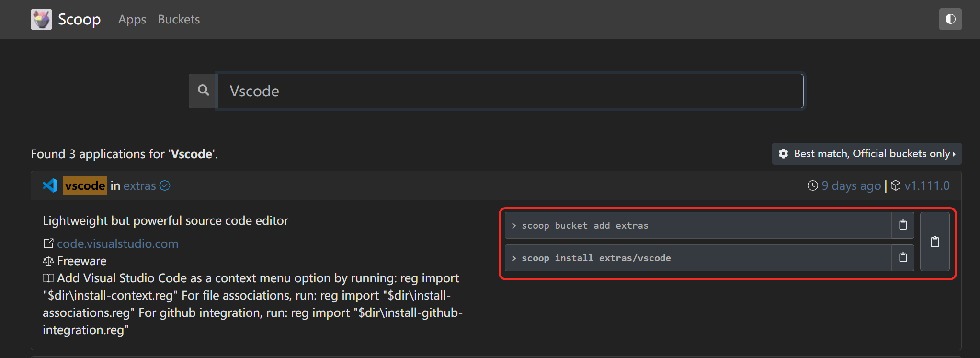Click the package icon beside v1.111.0

pos(896,185)
